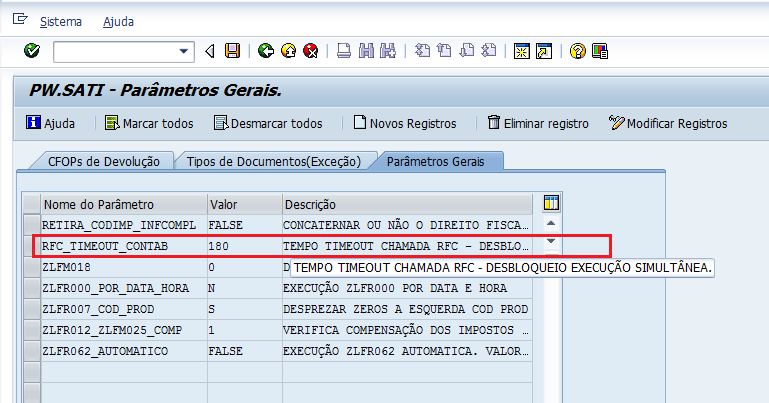The height and width of the screenshot is (403, 769).
Task: Click the Find Next binoculars icon
Action: 388,51
